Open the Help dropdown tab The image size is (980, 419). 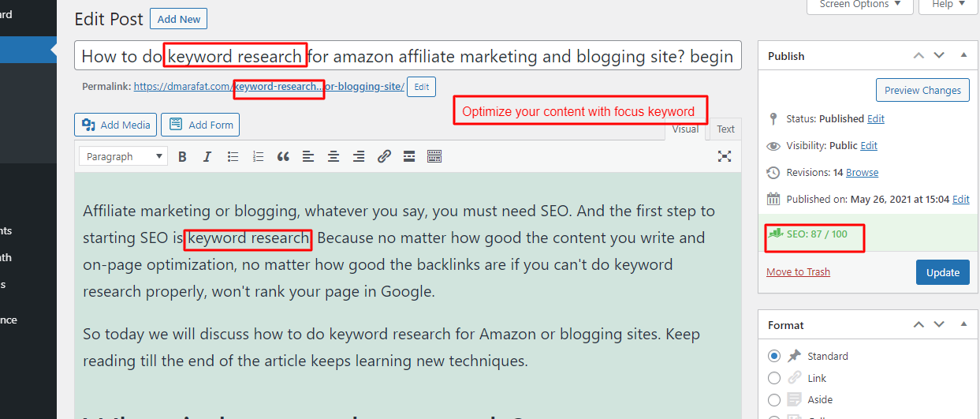[949, 6]
